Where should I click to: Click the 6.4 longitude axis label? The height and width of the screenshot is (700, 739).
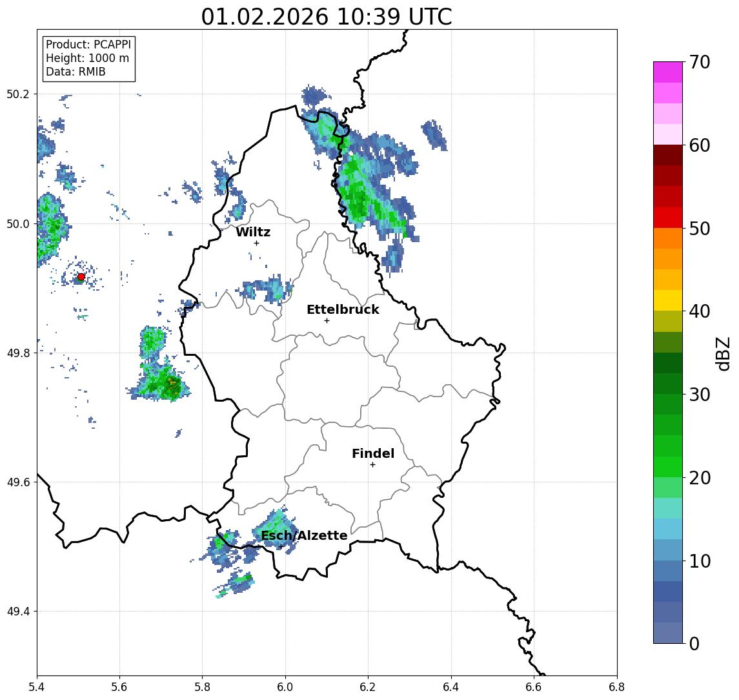pos(451,687)
